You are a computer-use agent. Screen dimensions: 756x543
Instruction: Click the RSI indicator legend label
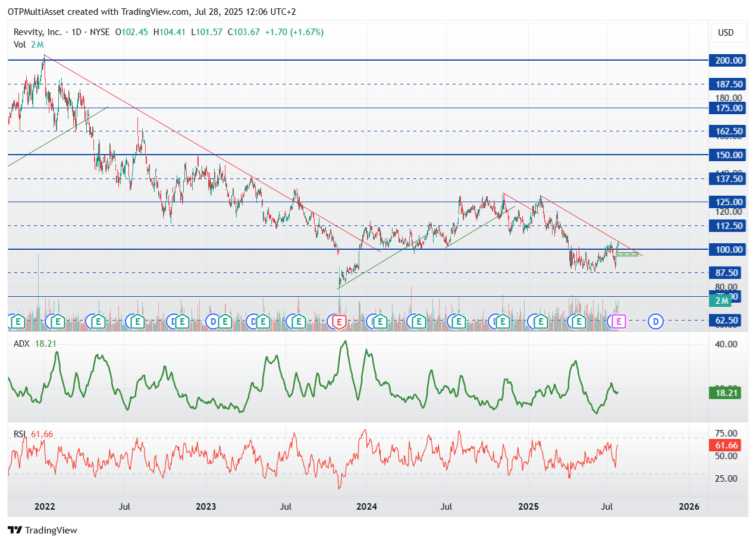tap(20, 435)
